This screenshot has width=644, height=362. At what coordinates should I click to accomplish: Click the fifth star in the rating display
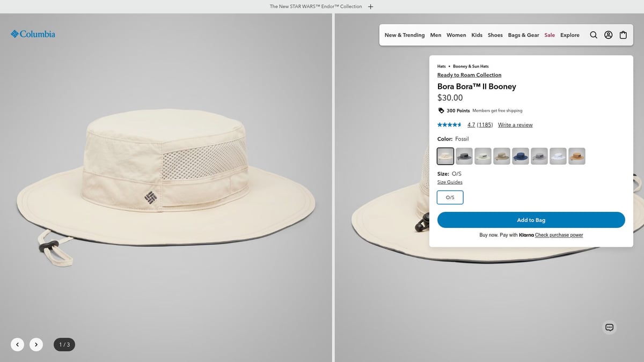460,124
